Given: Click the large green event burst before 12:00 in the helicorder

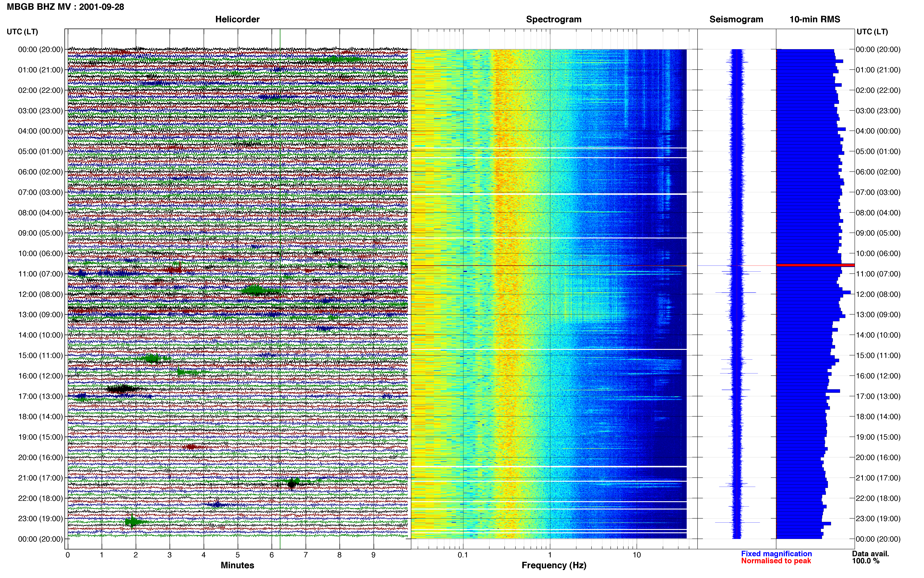Looking at the screenshot, I should (255, 290).
